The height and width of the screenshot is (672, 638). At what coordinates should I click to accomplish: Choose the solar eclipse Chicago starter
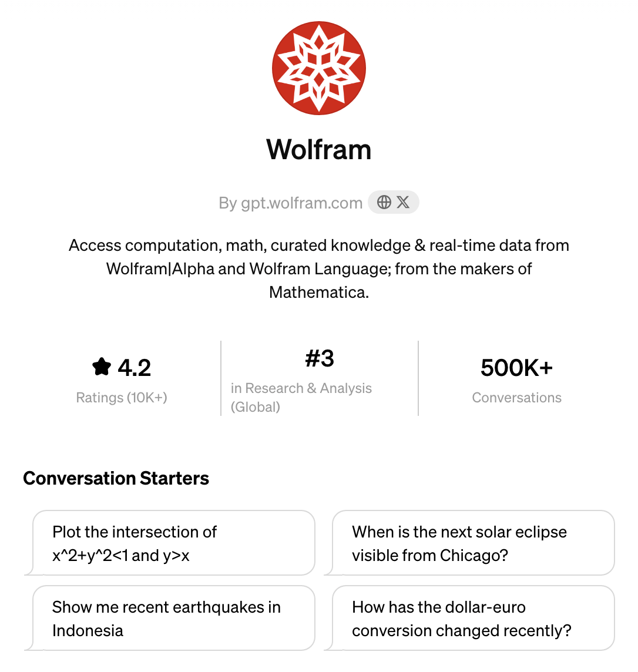coord(474,543)
